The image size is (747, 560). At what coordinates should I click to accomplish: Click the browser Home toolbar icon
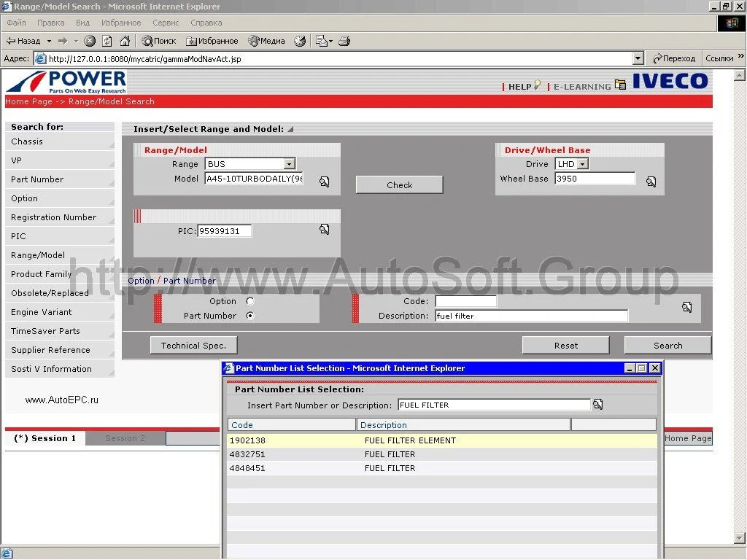tap(125, 41)
